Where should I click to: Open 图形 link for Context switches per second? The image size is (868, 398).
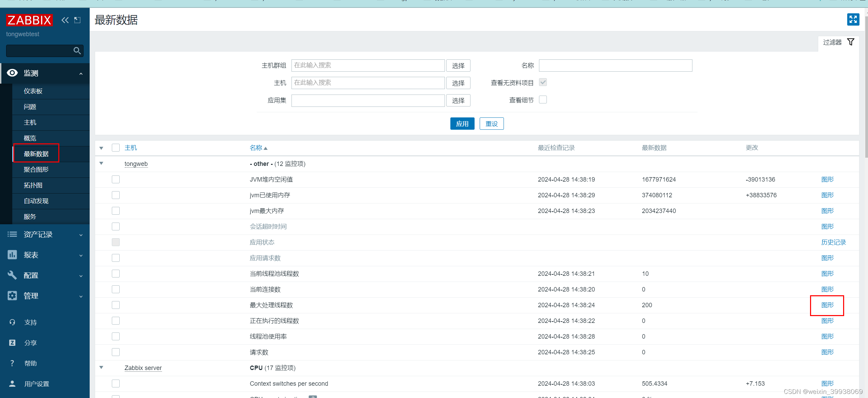(x=827, y=384)
